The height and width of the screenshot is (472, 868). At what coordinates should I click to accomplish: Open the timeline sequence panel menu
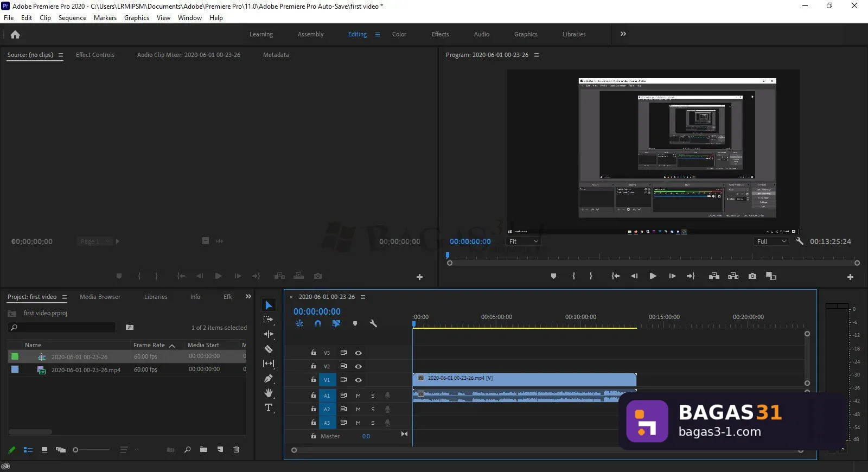coord(363,297)
